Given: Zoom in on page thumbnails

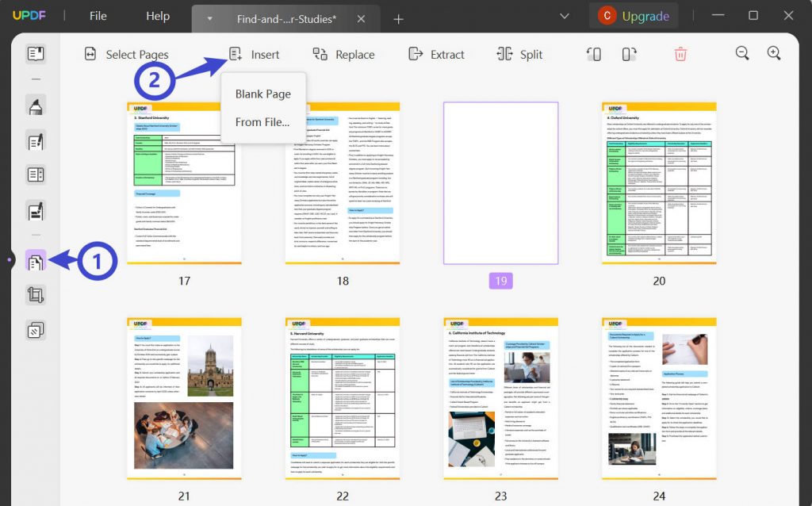Looking at the screenshot, I should (775, 53).
